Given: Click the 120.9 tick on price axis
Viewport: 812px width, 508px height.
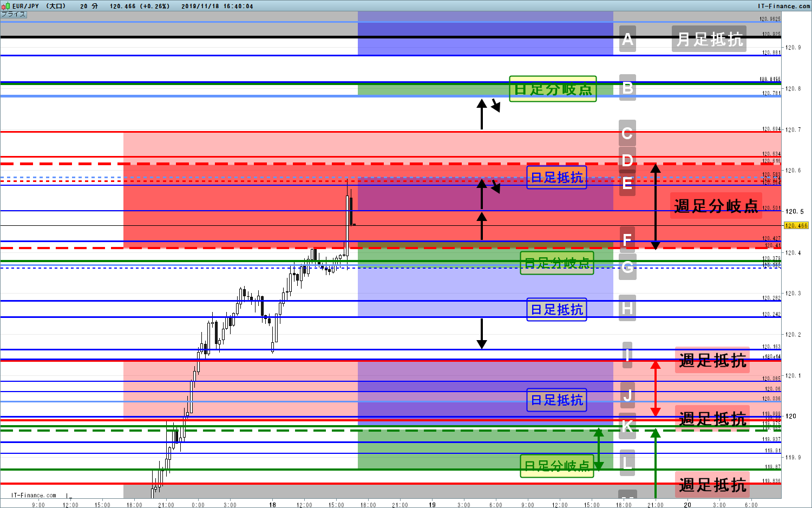Looking at the screenshot, I should (x=794, y=48).
